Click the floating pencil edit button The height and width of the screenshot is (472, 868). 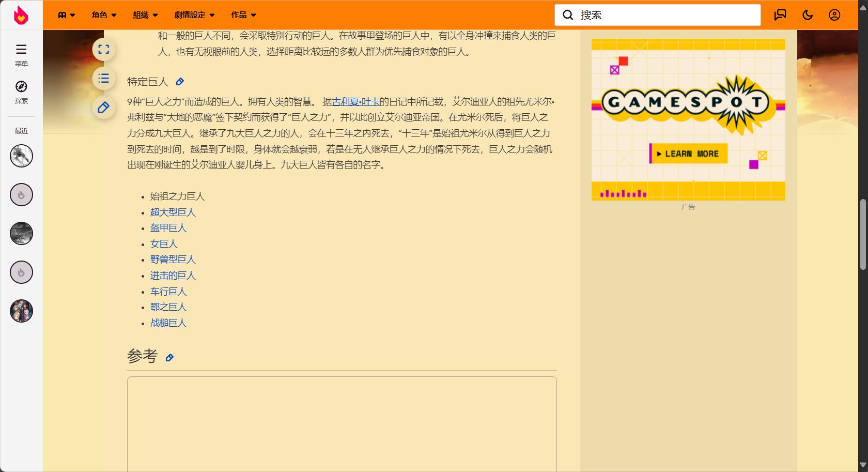tap(104, 108)
